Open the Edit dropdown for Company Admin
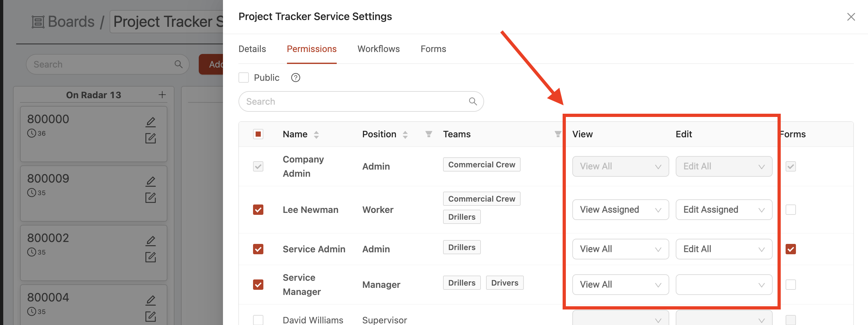 724,166
